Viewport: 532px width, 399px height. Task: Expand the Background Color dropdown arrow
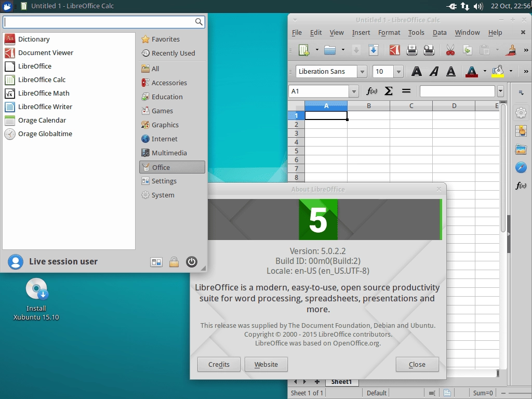pyautogui.click(x=511, y=71)
